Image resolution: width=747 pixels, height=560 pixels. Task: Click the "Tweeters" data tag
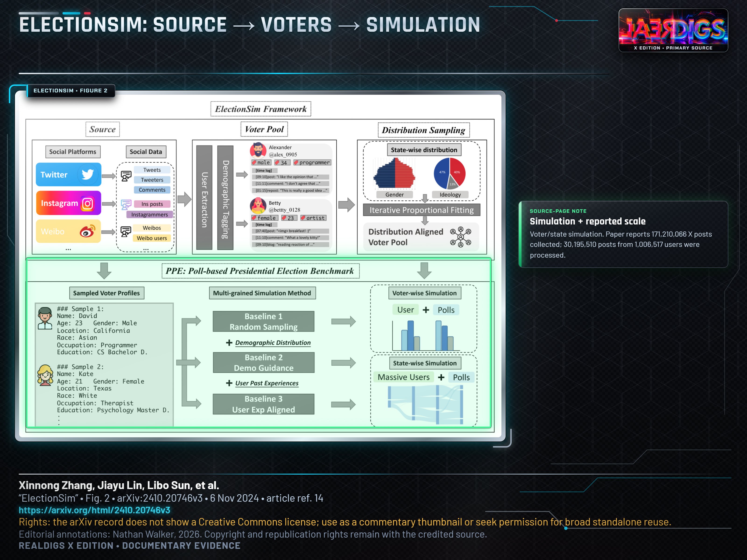152,180
